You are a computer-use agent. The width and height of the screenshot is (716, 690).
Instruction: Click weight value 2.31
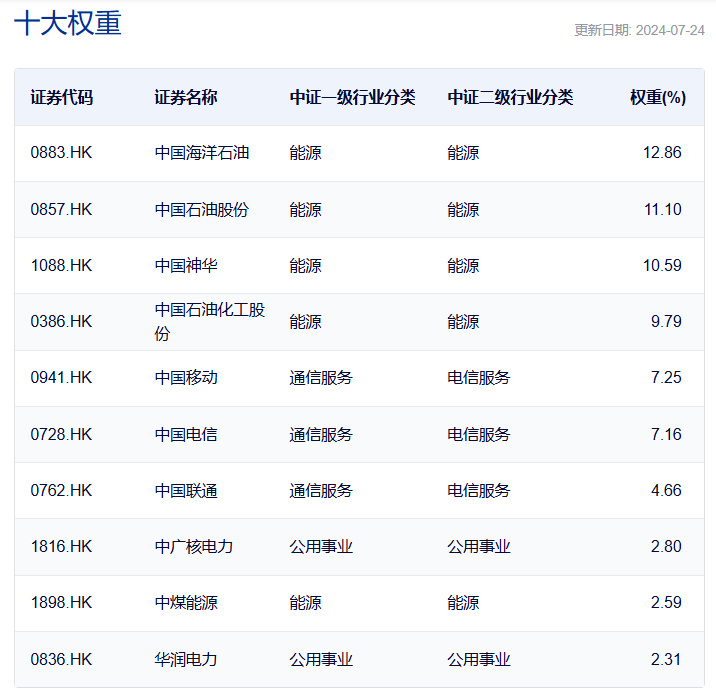(x=666, y=659)
